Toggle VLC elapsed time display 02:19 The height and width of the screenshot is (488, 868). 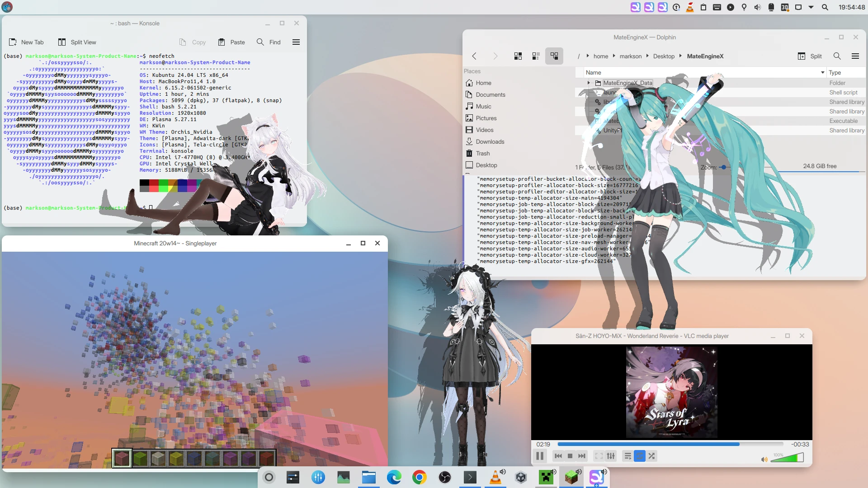coord(543,444)
